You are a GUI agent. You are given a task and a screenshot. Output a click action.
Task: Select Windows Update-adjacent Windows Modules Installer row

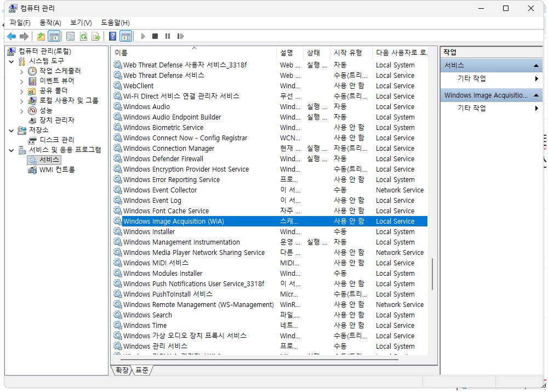pos(270,274)
